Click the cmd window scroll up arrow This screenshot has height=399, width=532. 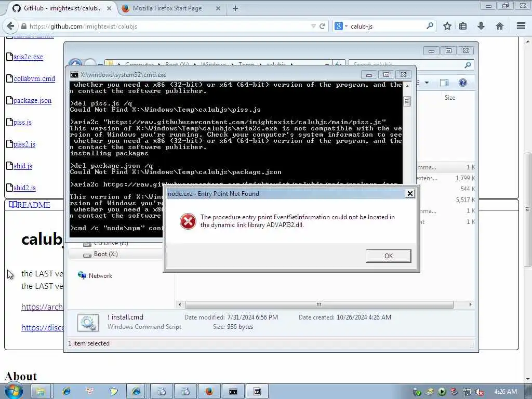(x=407, y=86)
